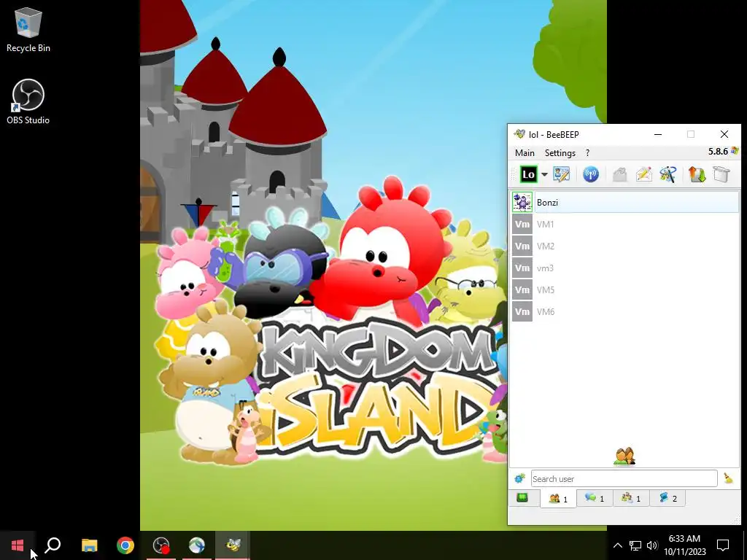This screenshot has width=747, height=560.
Task: Click the volume speaker icon in tray
Action: pos(652,545)
